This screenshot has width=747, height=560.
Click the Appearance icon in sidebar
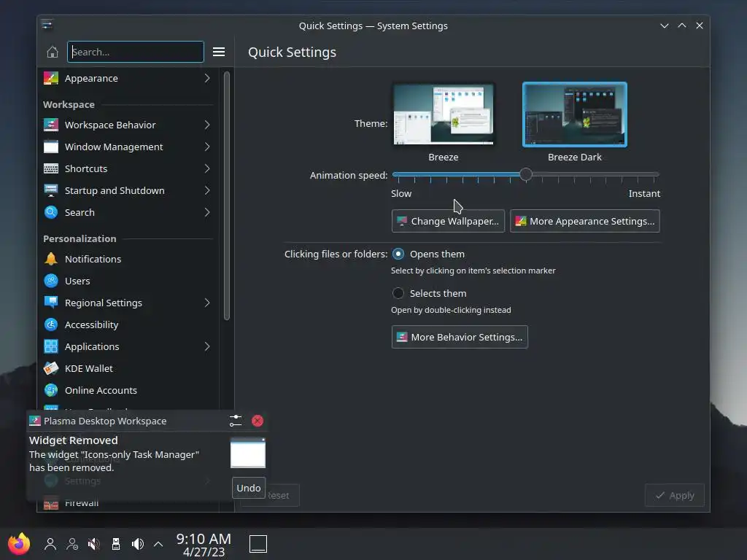(x=51, y=78)
